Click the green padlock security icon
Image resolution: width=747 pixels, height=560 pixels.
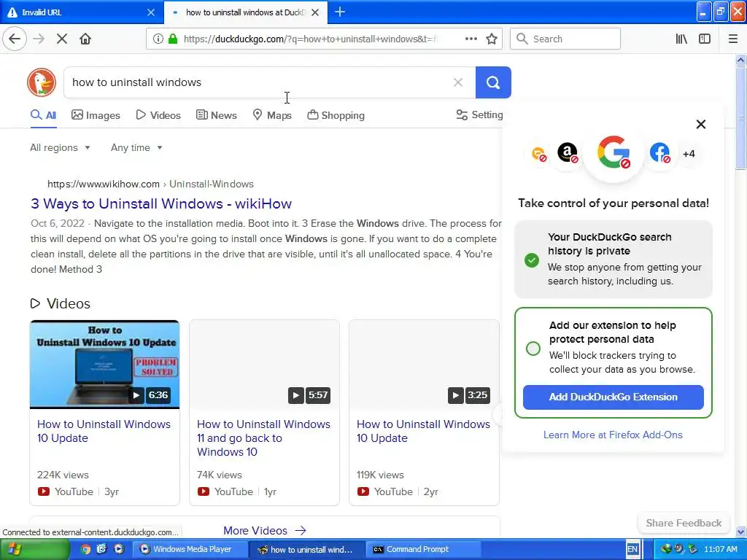pos(173,39)
